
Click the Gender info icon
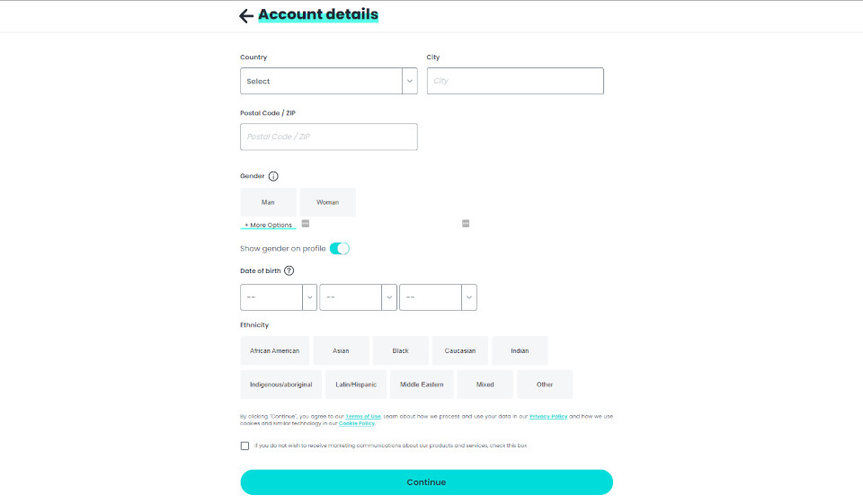[273, 176]
